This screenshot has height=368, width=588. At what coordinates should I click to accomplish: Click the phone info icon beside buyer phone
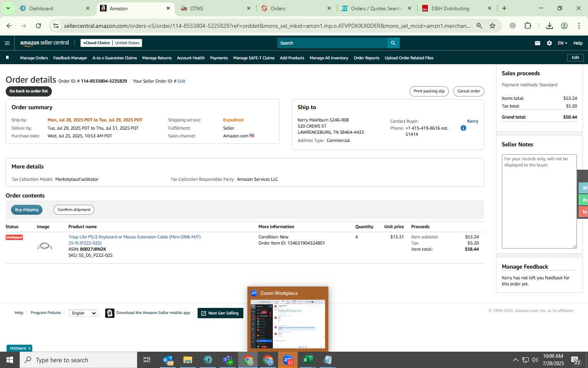coord(463,128)
